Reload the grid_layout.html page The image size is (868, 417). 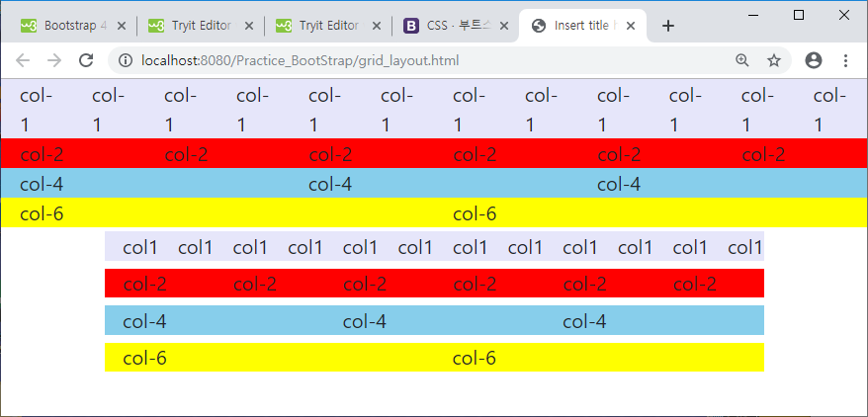point(86,60)
